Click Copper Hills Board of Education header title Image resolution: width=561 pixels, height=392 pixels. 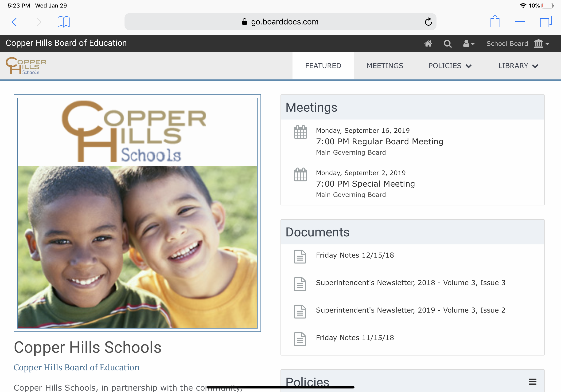66,43
